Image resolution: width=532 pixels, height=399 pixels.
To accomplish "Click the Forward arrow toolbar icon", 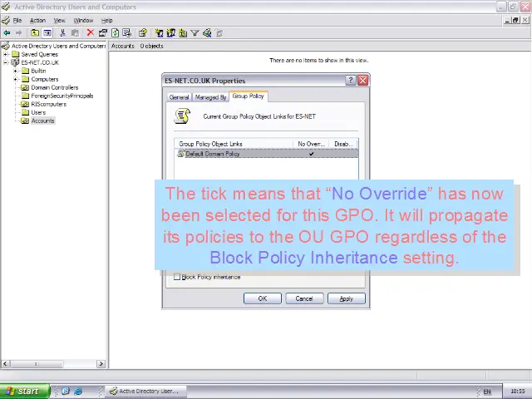I will pyautogui.click(x=18, y=33).
